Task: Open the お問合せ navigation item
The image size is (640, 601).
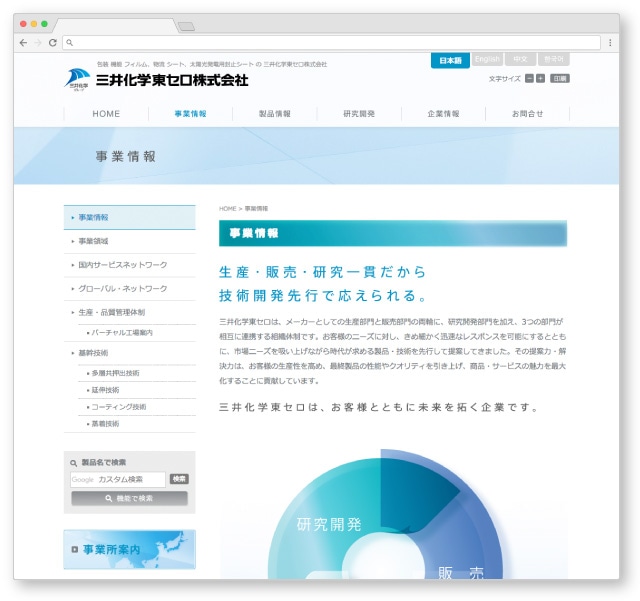Action: [527, 114]
